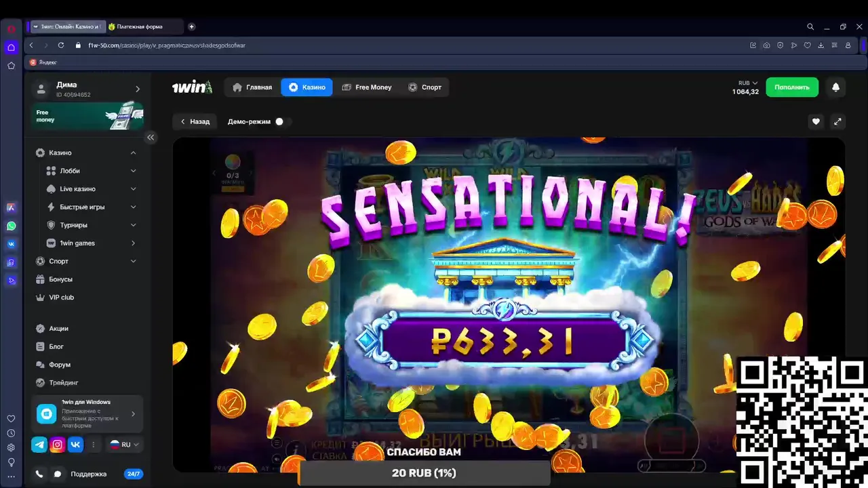Image resolution: width=868 pixels, height=488 pixels.
Task: Expand the Live казино submenu
Action: pyautogui.click(x=133, y=189)
